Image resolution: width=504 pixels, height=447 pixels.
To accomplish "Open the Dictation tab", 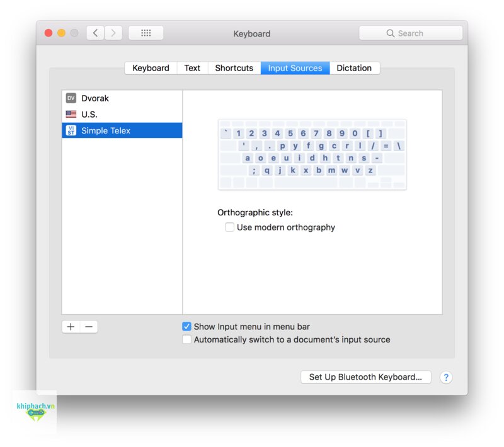I will coord(354,68).
